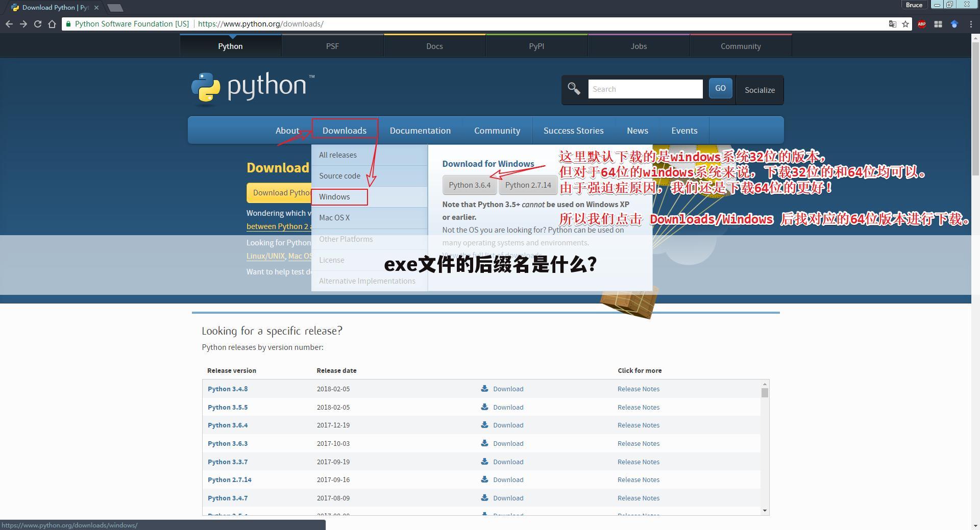The width and height of the screenshot is (980, 530).
Task: Click the Bruce profile button
Action: coord(914,5)
